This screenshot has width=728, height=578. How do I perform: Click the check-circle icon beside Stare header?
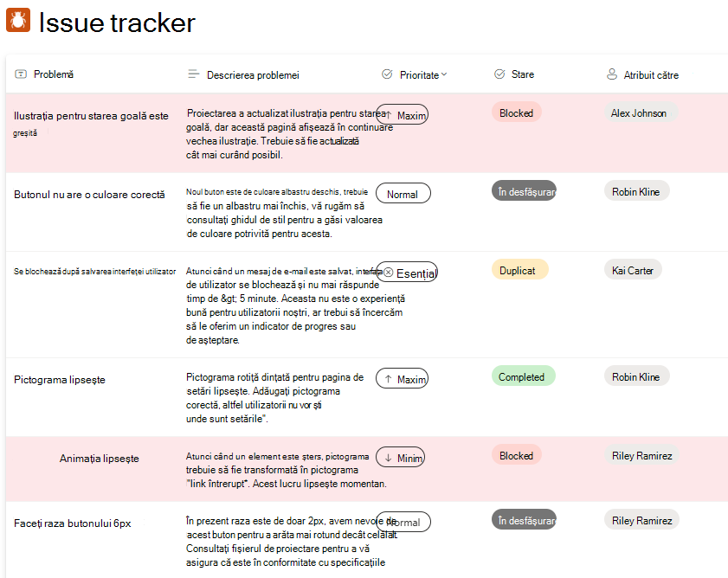(499, 74)
